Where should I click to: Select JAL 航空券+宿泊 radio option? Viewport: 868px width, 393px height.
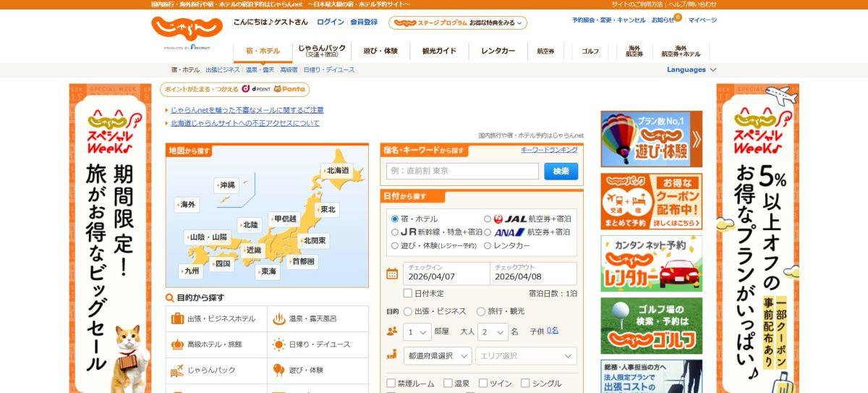point(488,219)
